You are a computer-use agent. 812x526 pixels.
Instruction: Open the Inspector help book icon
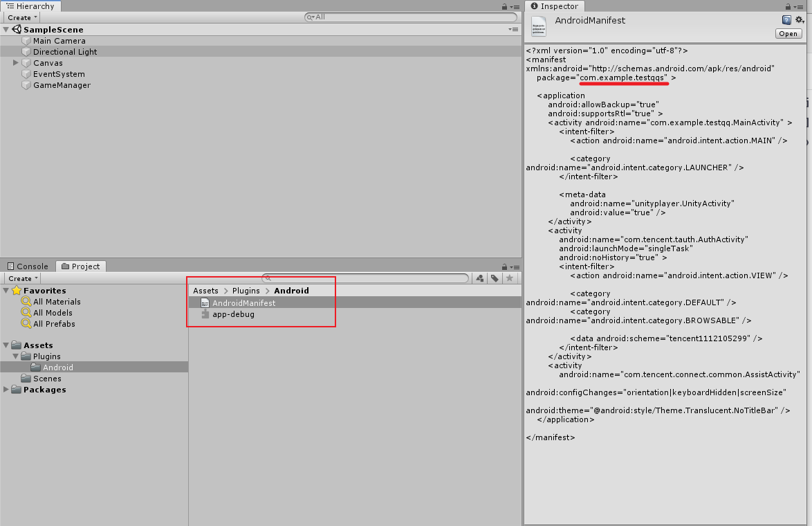(x=786, y=19)
